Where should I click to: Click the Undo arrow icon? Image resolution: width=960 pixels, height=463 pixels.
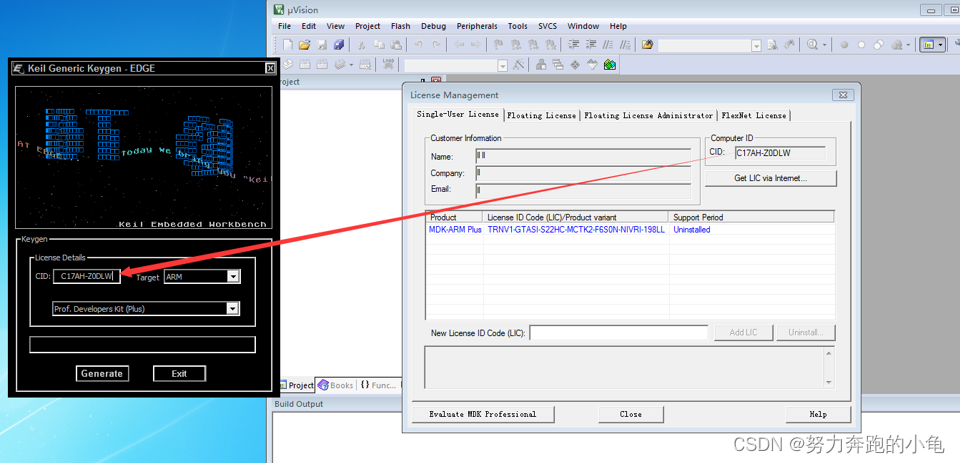point(419,45)
